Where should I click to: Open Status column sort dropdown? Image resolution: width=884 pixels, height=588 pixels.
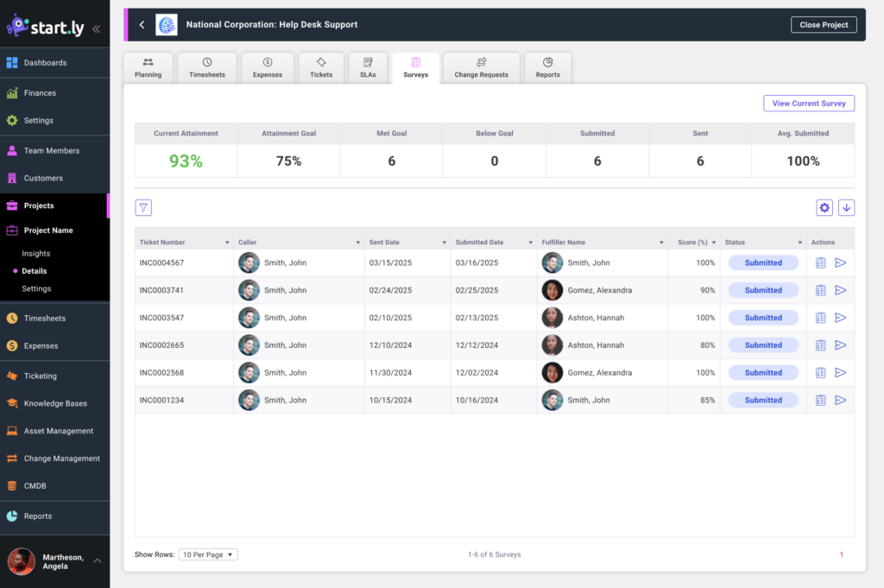coord(800,243)
